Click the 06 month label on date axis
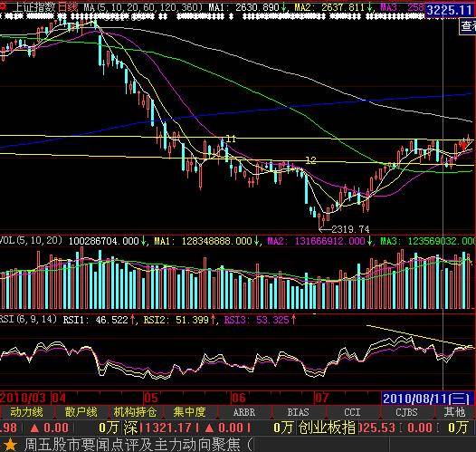The height and width of the screenshot is (452, 476). pos(239,398)
